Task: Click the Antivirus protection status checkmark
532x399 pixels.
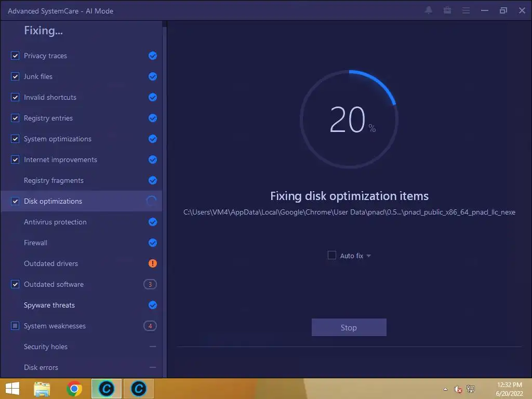Action: coord(153,222)
